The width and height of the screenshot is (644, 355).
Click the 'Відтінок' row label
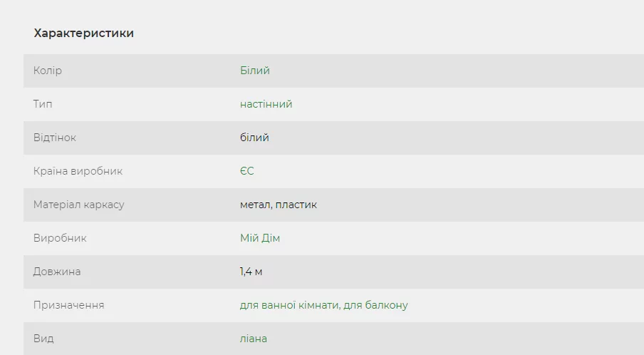(55, 138)
